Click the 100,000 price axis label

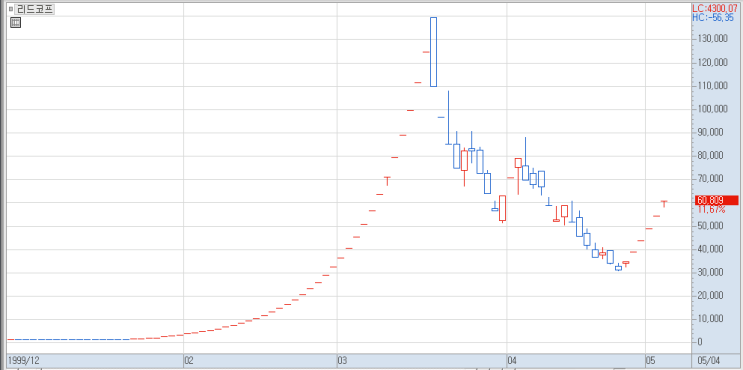(x=712, y=109)
